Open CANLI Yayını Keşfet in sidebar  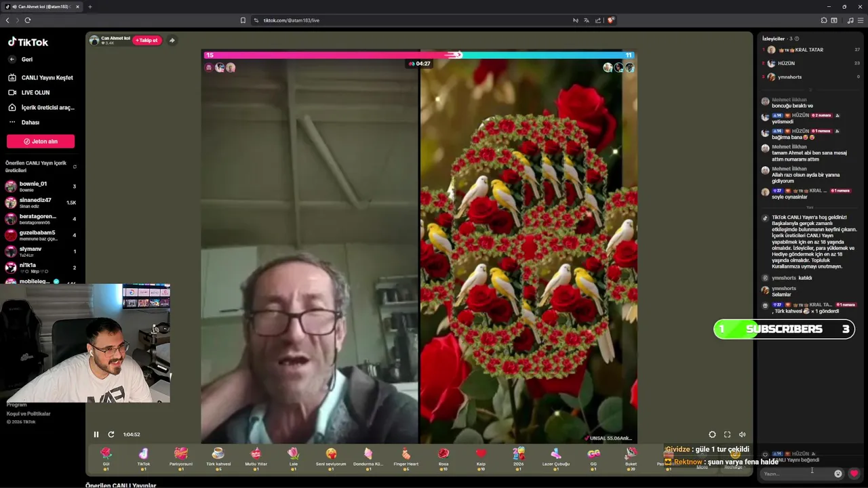41,77
